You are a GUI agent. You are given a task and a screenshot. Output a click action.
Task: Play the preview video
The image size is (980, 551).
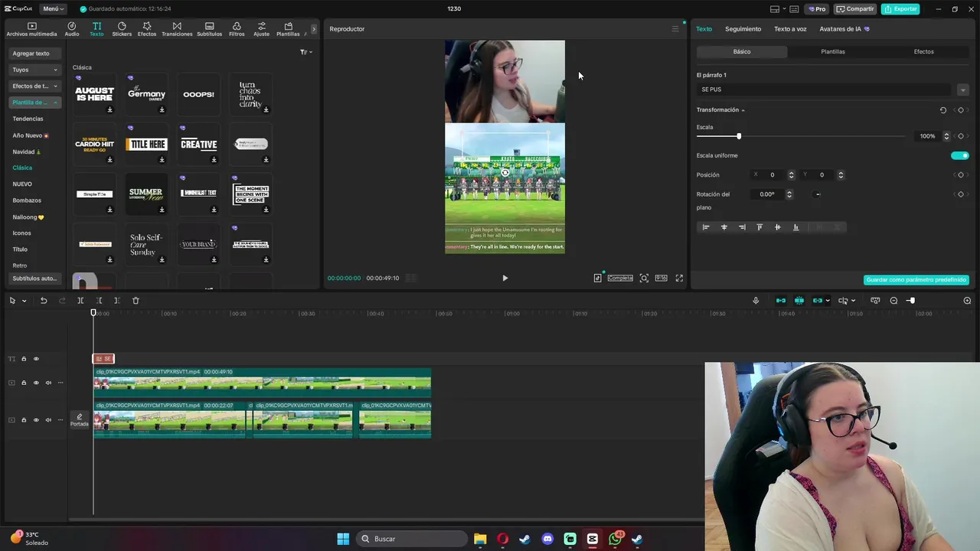(x=505, y=278)
